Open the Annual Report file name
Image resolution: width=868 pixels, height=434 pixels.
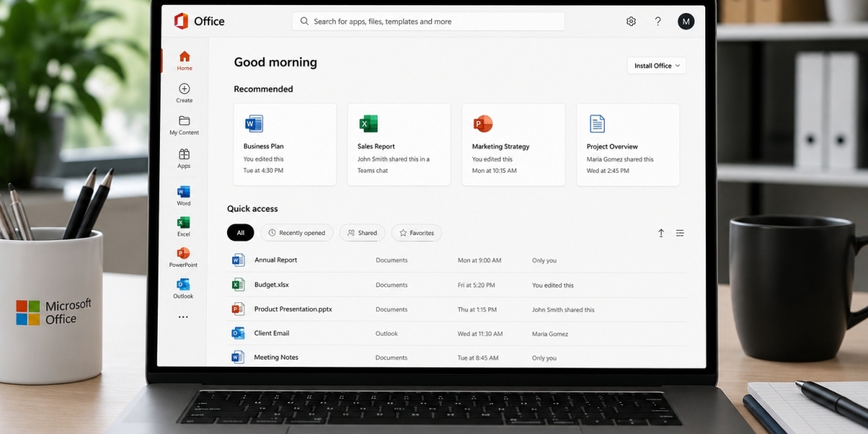click(276, 260)
